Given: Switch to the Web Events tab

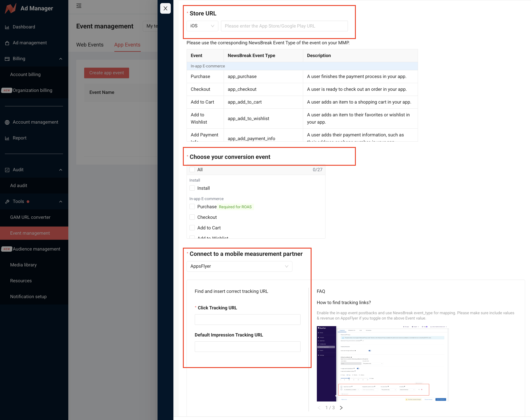Looking at the screenshot, I should (90, 45).
